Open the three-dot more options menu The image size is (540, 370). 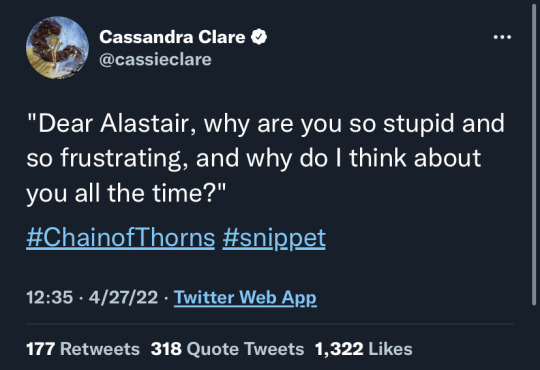coord(502,37)
